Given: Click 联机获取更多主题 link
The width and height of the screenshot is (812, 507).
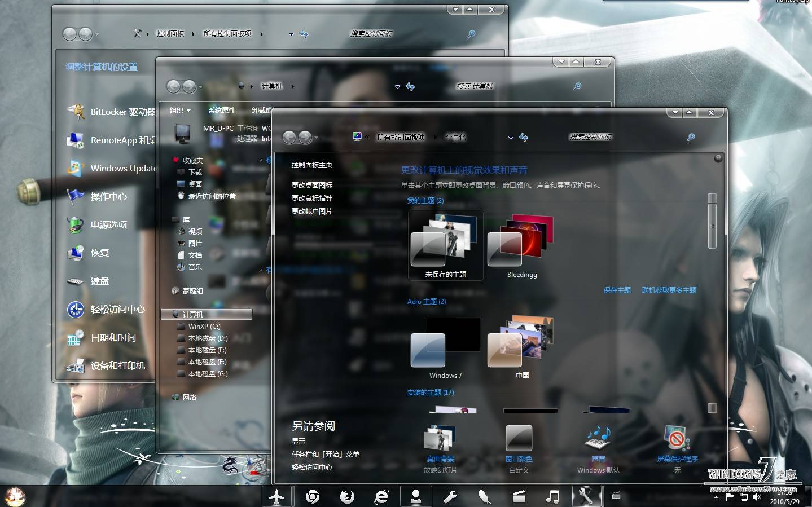Looking at the screenshot, I should pyautogui.click(x=669, y=290).
